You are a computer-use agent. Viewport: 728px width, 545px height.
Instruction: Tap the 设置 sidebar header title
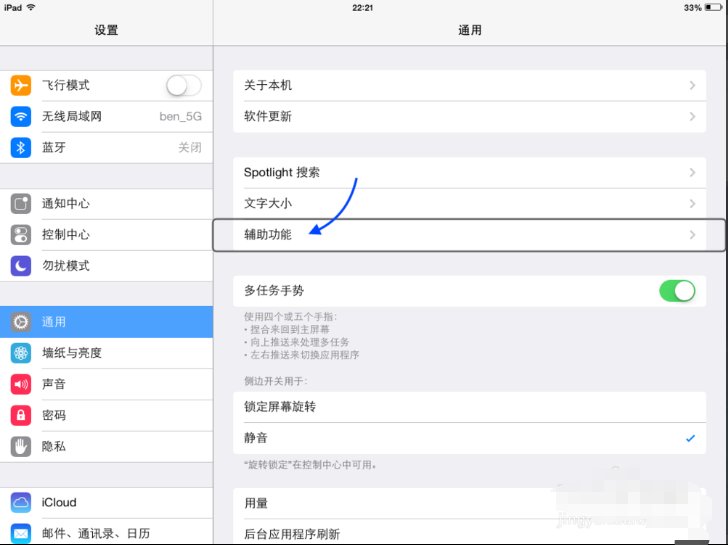(106, 30)
